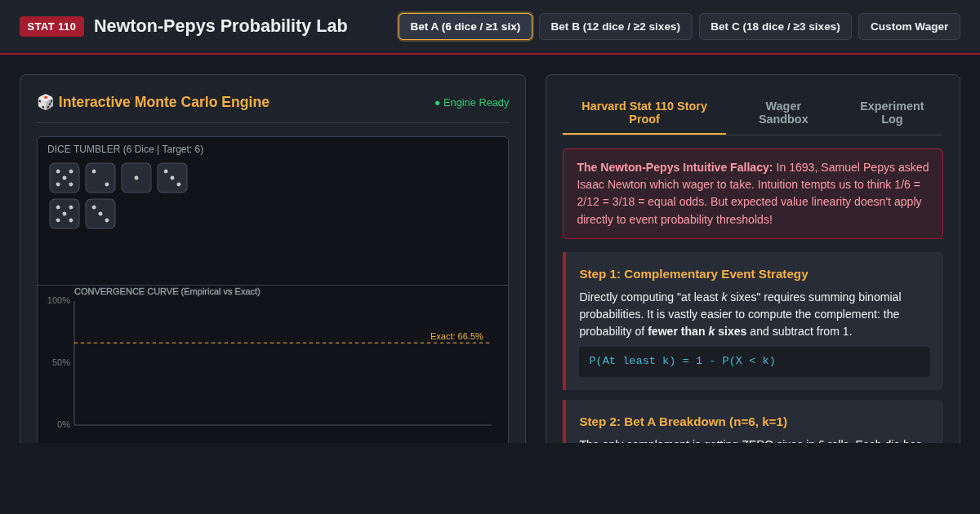The width and height of the screenshot is (980, 514).
Task: Click the red STAT 110 badge
Action: point(51,26)
